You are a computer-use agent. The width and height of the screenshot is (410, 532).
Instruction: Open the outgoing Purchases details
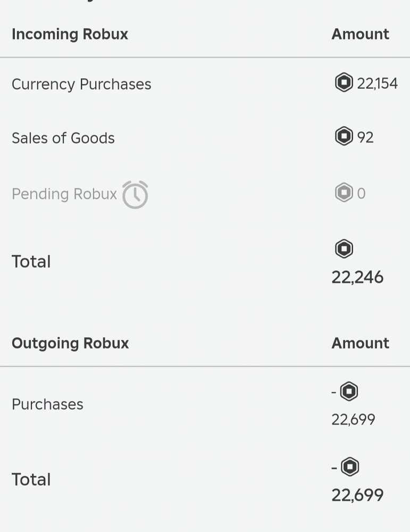47,404
